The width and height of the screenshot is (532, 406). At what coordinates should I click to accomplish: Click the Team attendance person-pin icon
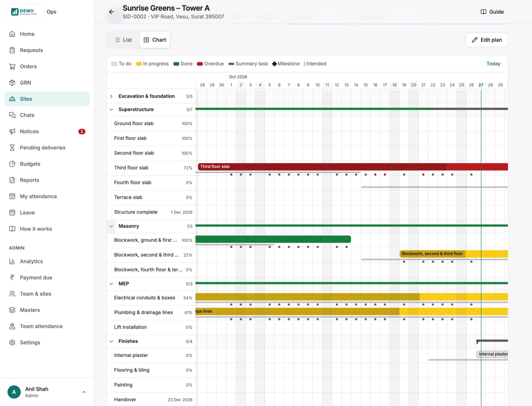pos(12,326)
